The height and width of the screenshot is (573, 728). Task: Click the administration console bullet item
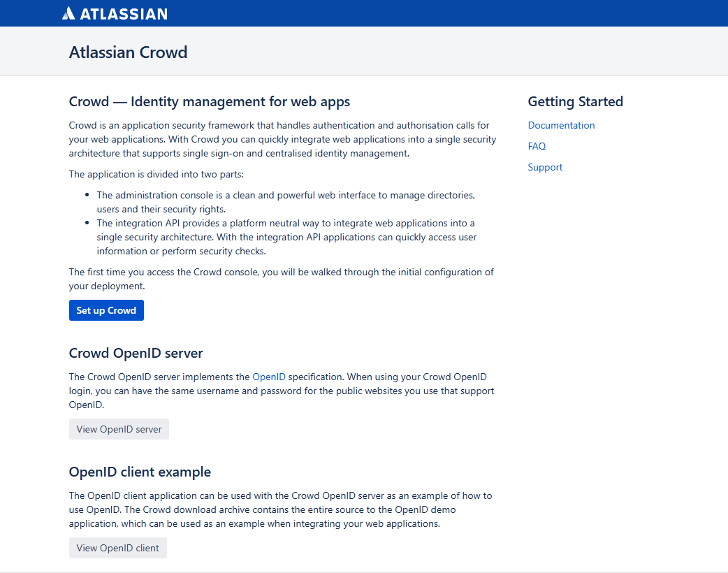click(x=286, y=202)
